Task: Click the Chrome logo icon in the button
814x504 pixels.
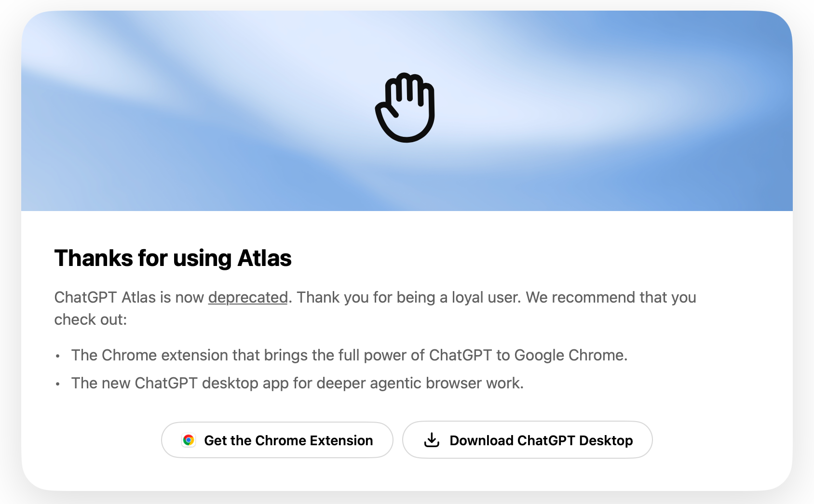Action: (x=189, y=440)
